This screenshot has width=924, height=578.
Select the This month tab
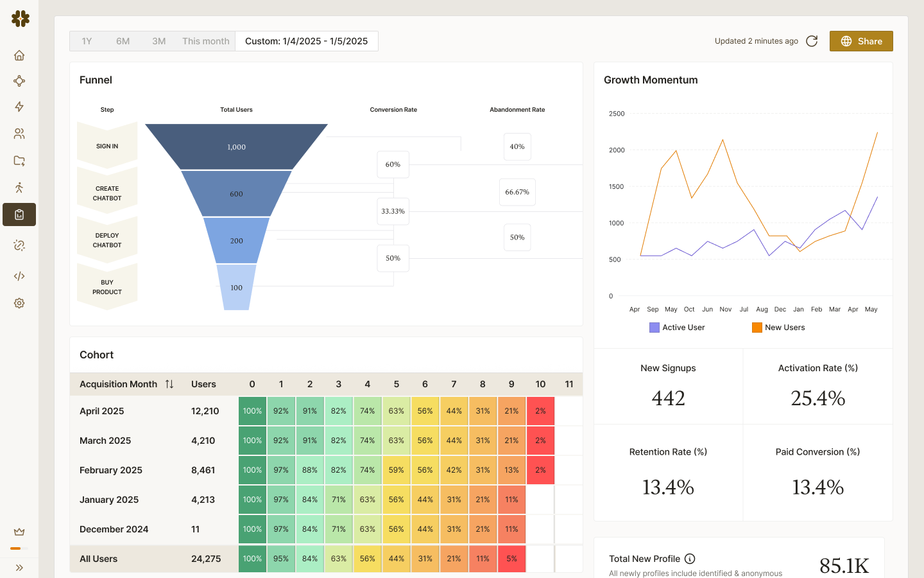pos(205,40)
